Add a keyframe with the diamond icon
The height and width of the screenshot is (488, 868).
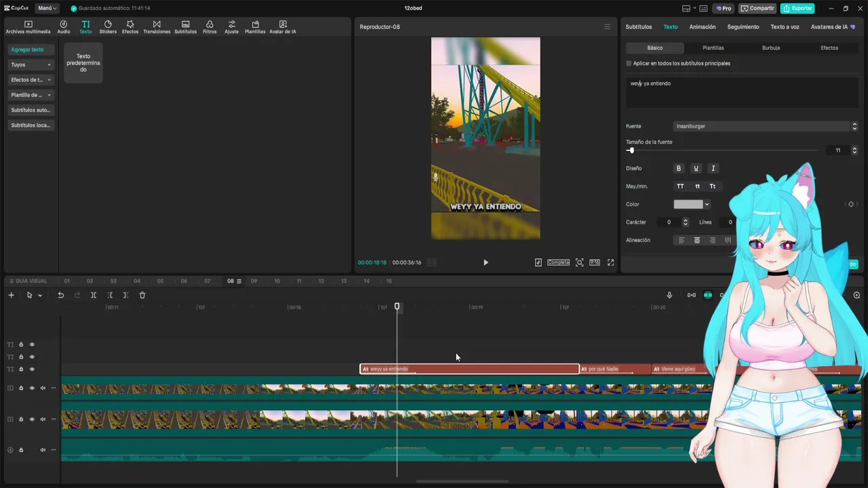pyautogui.click(x=851, y=204)
